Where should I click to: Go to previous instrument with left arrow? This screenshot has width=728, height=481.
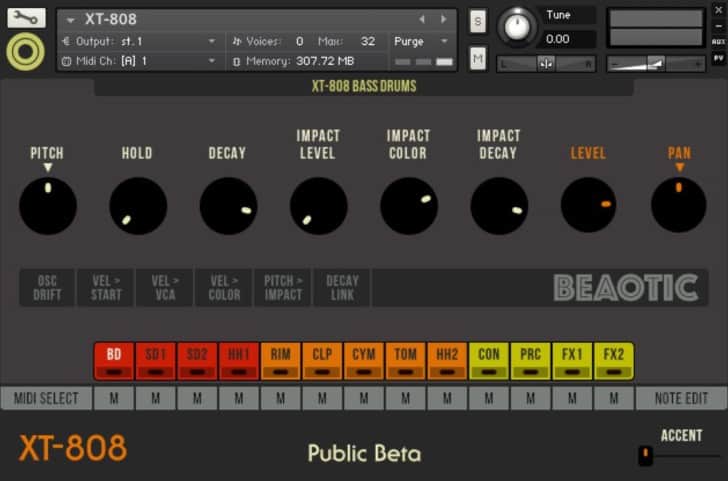click(x=422, y=19)
